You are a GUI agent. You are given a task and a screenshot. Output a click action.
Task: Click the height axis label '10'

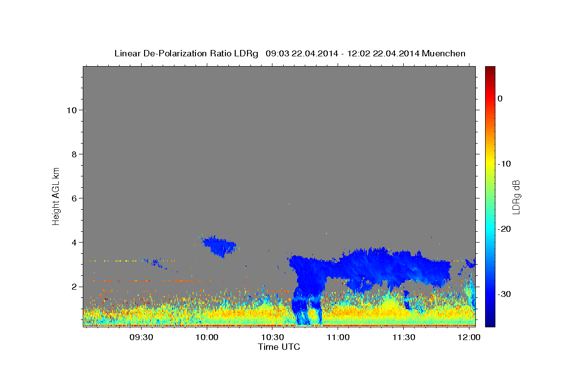[72, 110]
